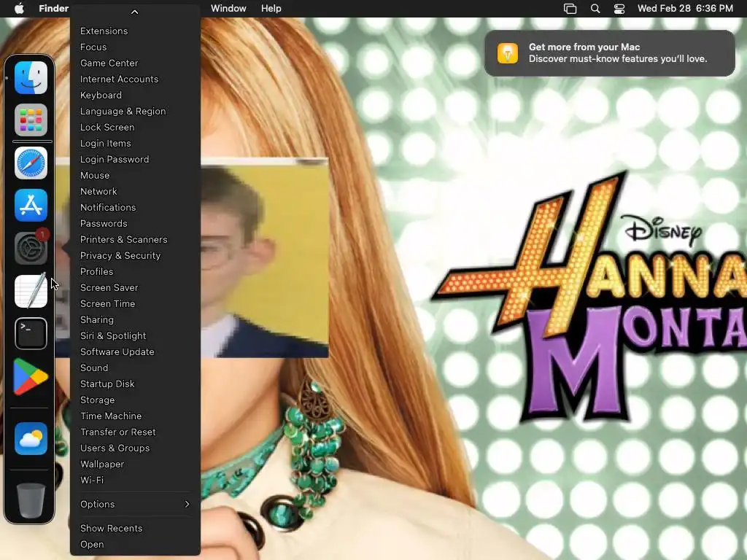The height and width of the screenshot is (560, 747).
Task: Open the App Store dock icon
Action: tap(31, 205)
